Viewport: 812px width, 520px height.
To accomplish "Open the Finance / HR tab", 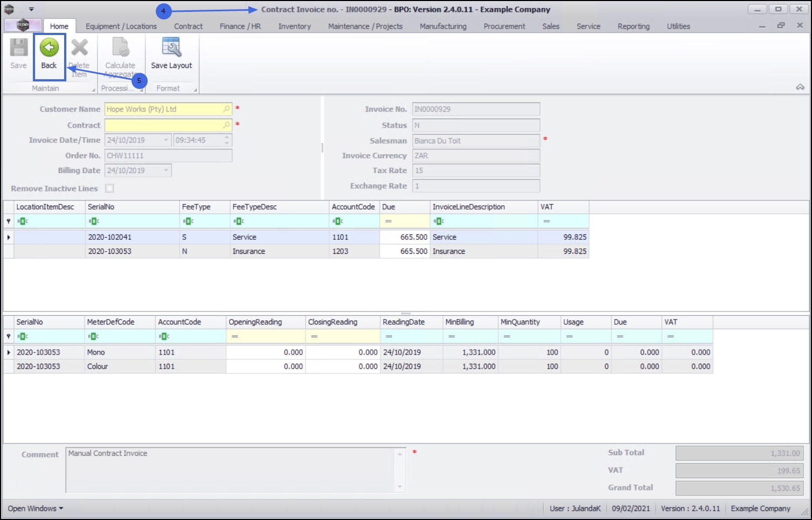I will click(240, 26).
